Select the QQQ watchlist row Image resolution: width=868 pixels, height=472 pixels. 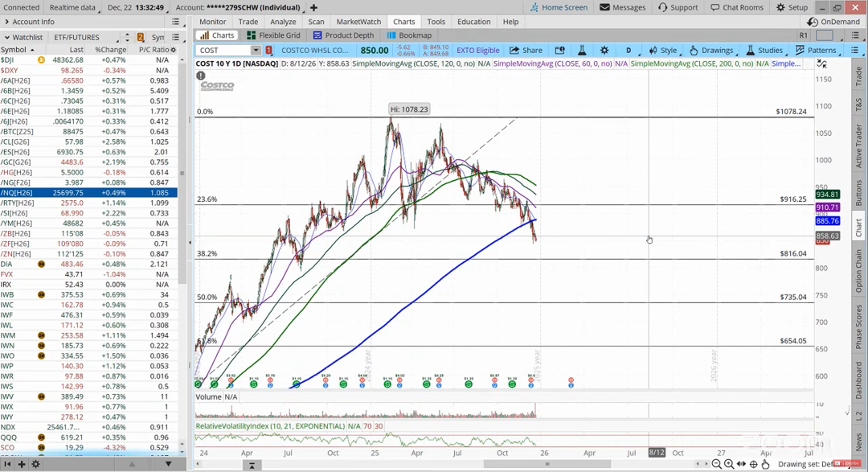coord(88,437)
